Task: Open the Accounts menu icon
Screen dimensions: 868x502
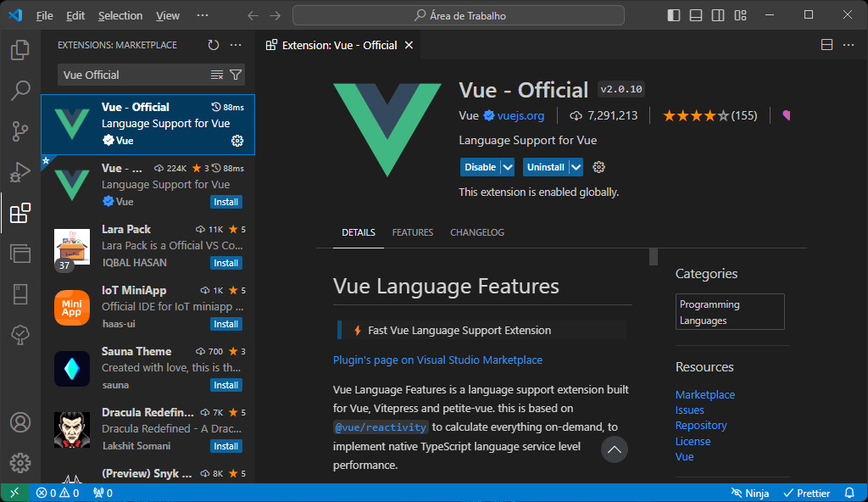Action: 20,422
